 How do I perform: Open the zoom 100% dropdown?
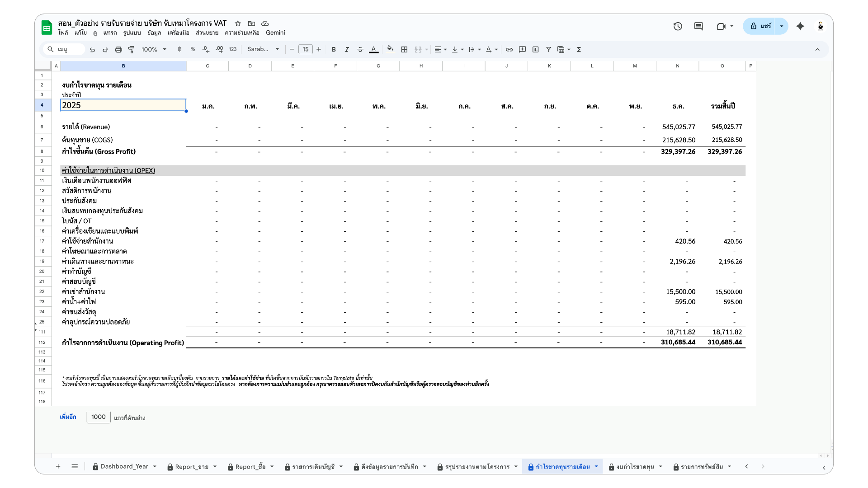(154, 50)
